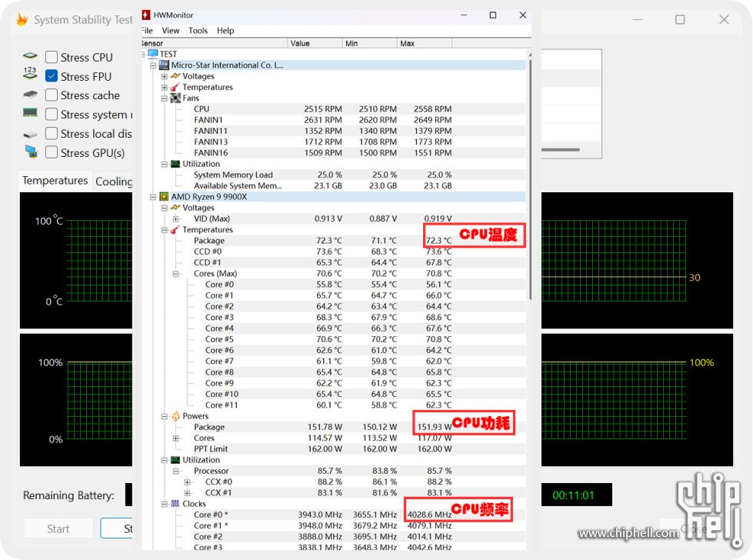Collapse the Cores (Max) temperatures node

pos(176,274)
